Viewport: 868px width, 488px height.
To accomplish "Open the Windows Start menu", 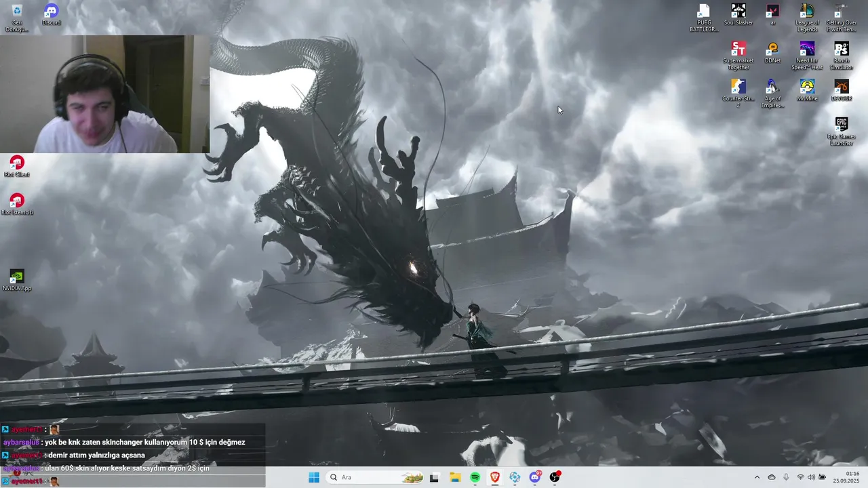I will (x=314, y=477).
